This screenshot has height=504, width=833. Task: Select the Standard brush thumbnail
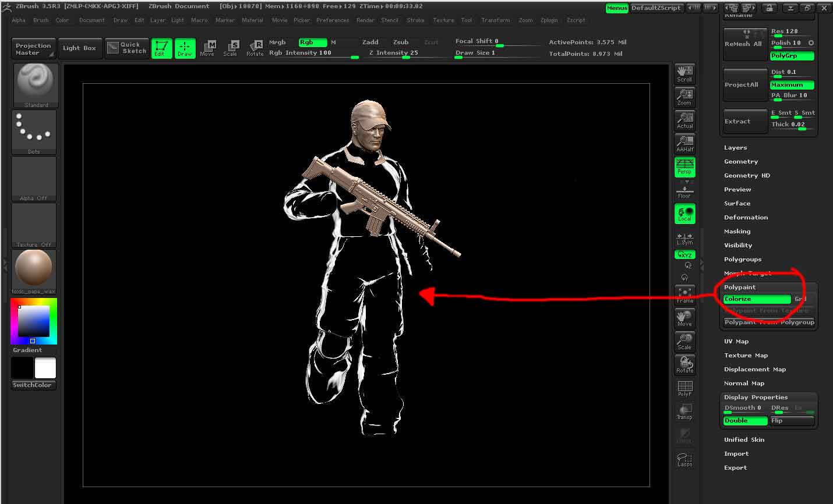coord(34,86)
